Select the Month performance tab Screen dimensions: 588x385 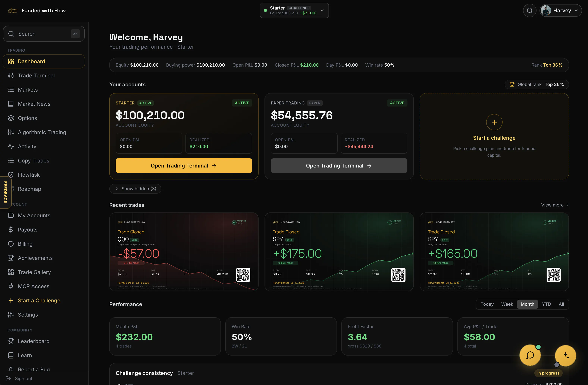[x=527, y=304]
